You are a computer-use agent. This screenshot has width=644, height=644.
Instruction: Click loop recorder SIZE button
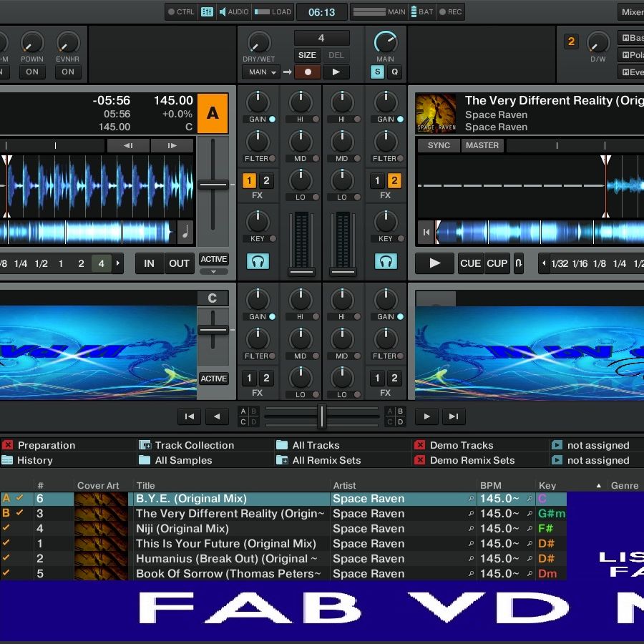coord(307,55)
